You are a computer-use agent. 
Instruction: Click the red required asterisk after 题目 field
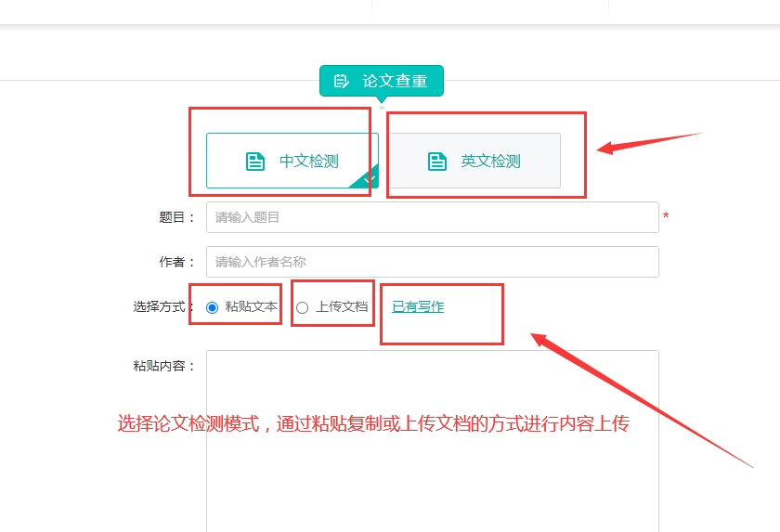click(x=666, y=217)
